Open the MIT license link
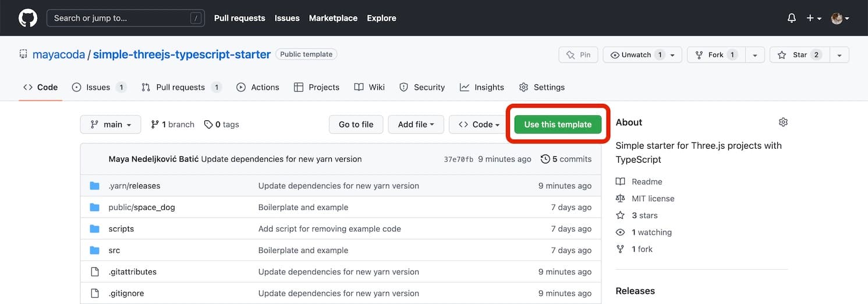This screenshot has width=868, height=304. (x=653, y=198)
